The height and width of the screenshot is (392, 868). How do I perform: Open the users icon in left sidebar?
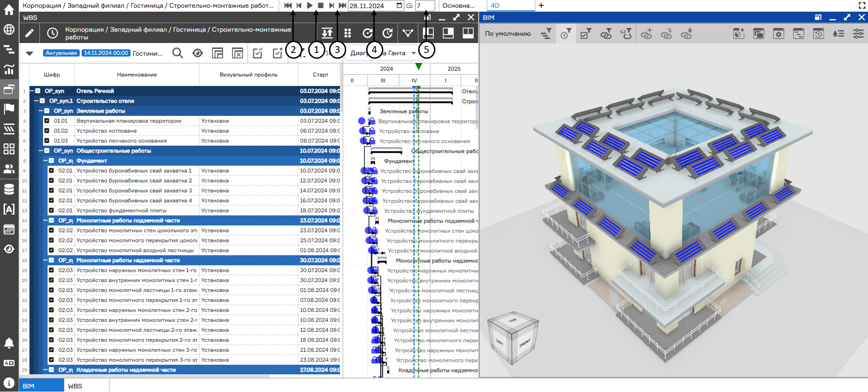(9, 169)
